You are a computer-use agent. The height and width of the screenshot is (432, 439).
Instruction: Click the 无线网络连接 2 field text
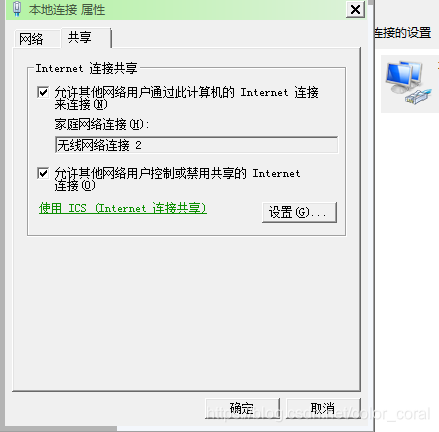pos(99,145)
